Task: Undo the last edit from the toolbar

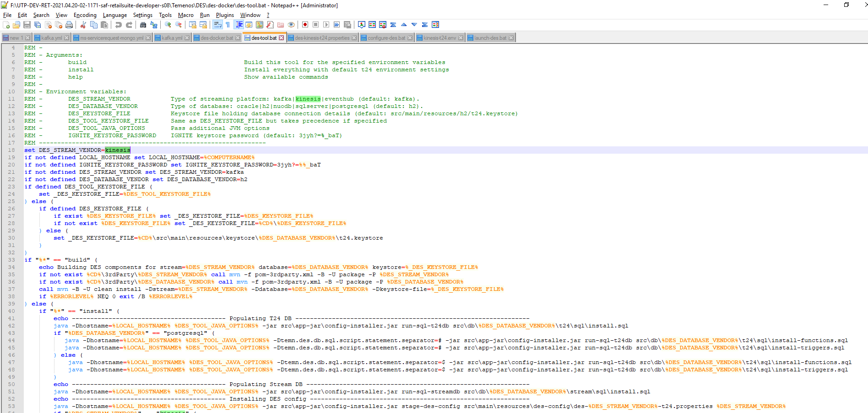Action: 119,25
